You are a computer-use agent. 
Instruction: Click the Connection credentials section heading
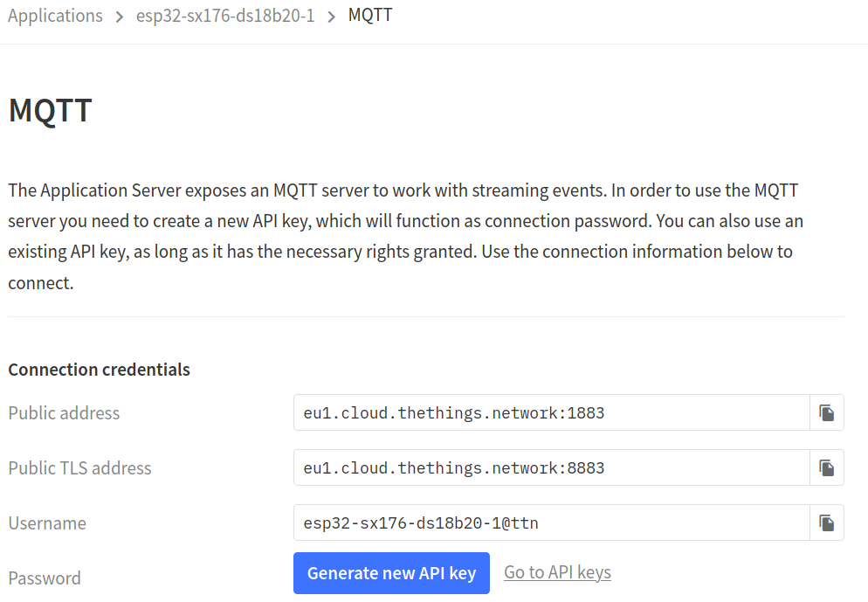[x=99, y=370]
